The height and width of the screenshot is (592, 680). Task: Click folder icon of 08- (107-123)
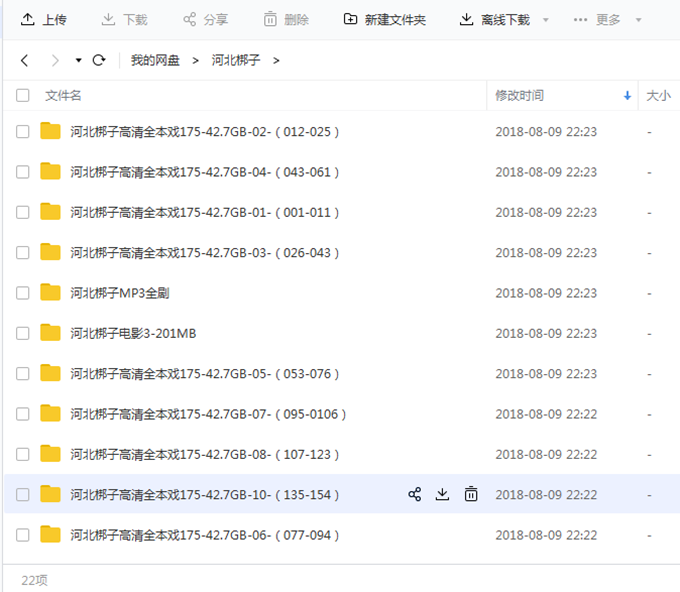pyautogui.click(x=50, y=453)
